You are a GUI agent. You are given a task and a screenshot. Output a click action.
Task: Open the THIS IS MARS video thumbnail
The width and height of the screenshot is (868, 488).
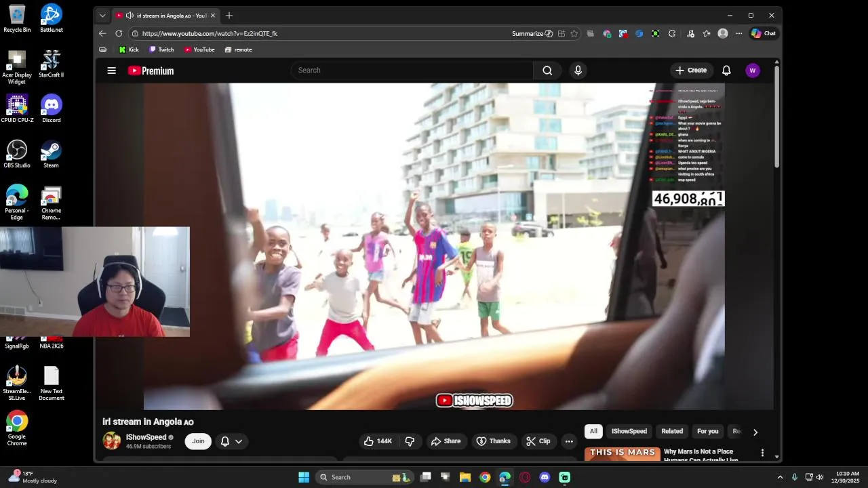(x=623, y=454)
